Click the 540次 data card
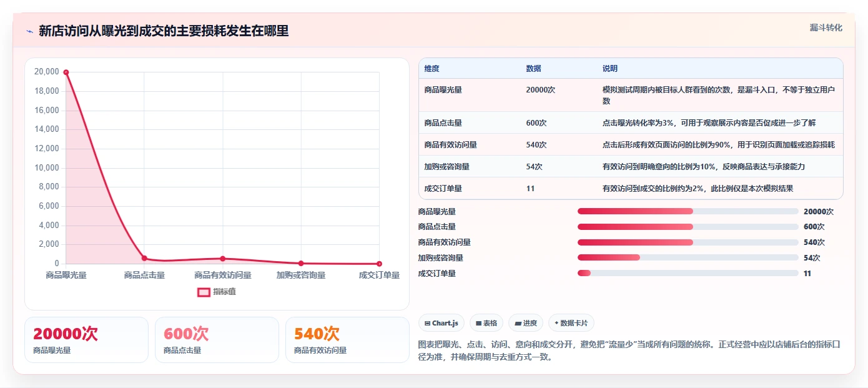Screen dimensions: 868x388 (347, 340)
